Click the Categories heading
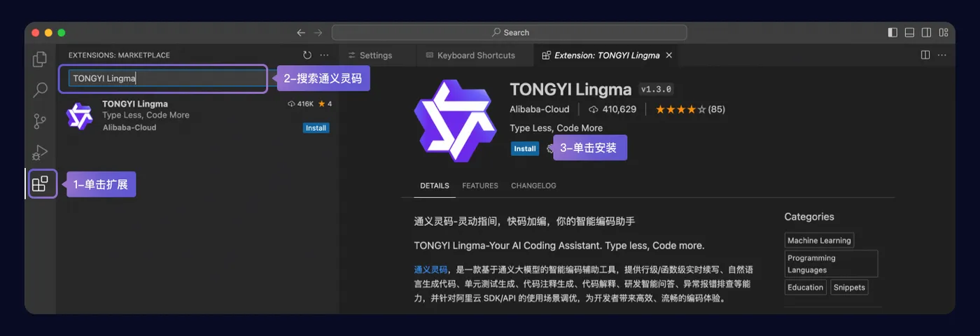 809,217
